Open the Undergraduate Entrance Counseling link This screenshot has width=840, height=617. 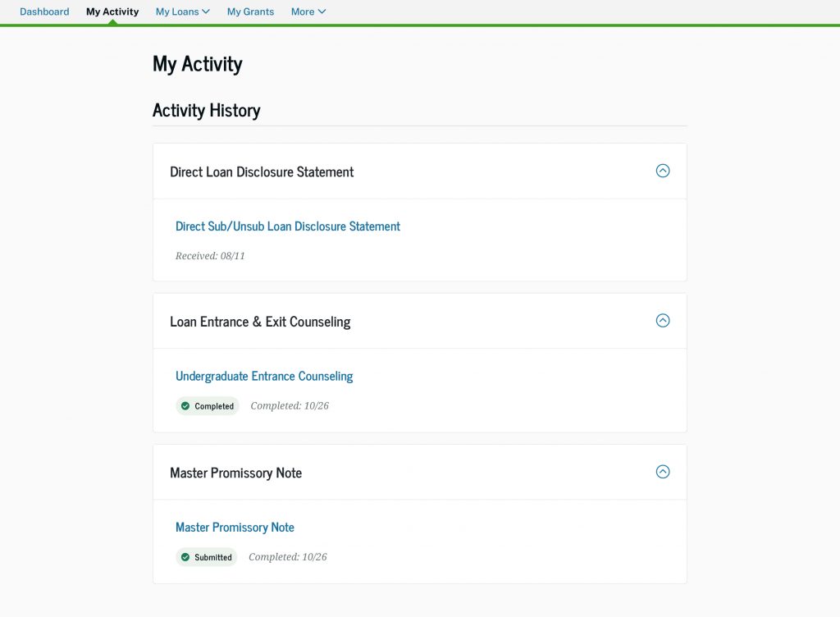[x=264, y=376]
